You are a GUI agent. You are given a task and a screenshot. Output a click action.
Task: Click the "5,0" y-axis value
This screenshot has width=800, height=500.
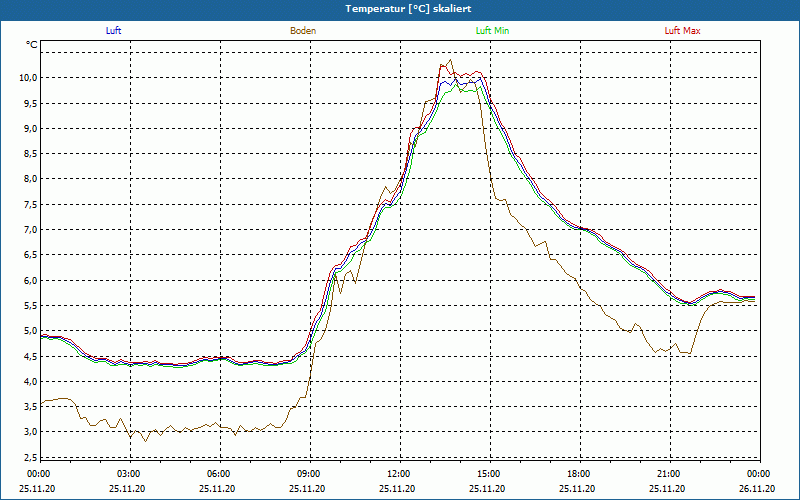coord(31,331)
